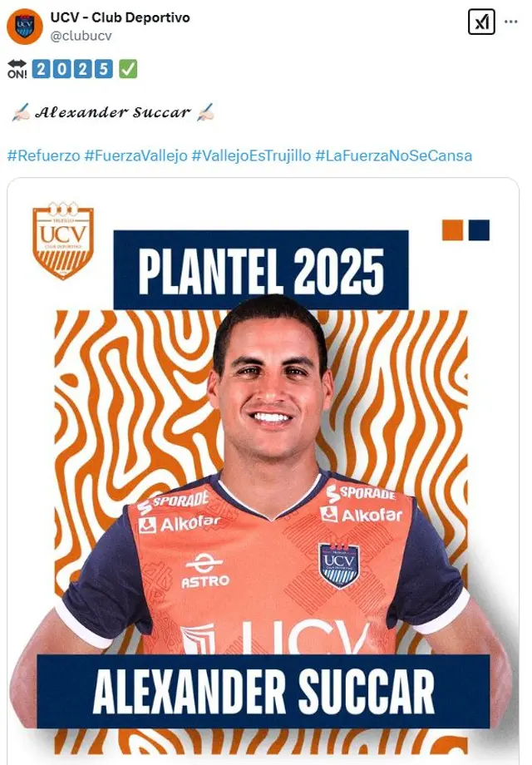Open the three-dot more options menu
Screen dimensions: 532x765
pos(510,22)
